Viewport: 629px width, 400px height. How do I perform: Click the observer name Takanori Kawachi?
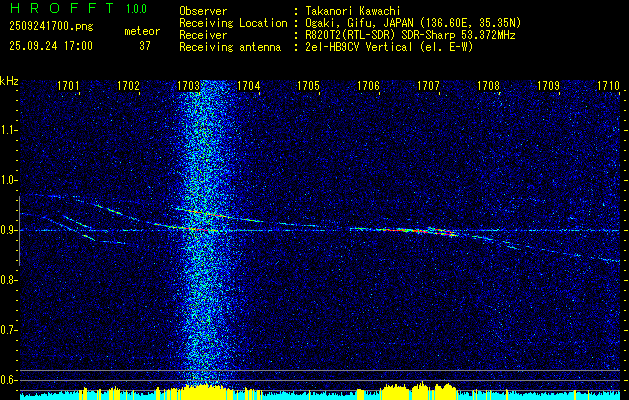pos(352,11)
